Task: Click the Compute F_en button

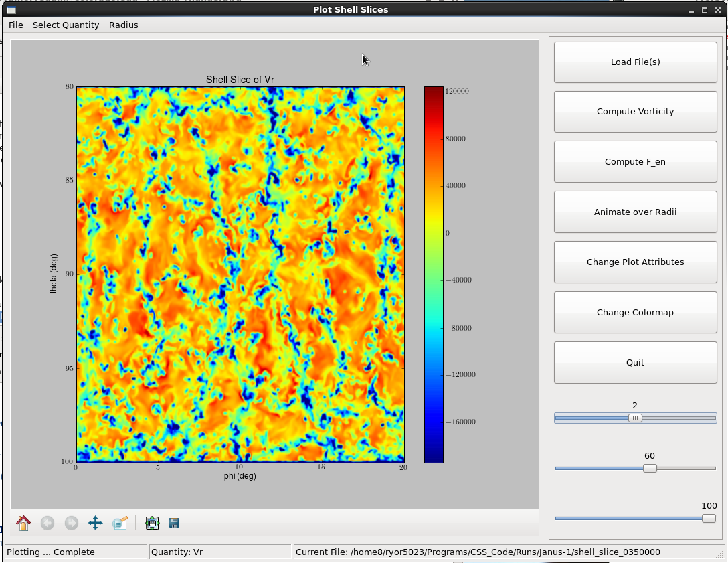Action: [x=635, y=162]
